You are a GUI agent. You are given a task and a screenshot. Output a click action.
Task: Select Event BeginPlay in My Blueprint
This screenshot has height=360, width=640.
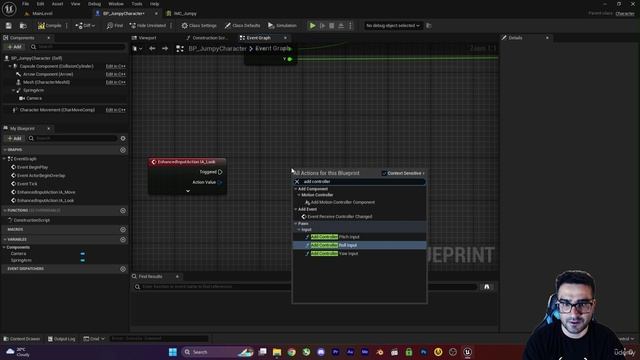click(32, 167)
